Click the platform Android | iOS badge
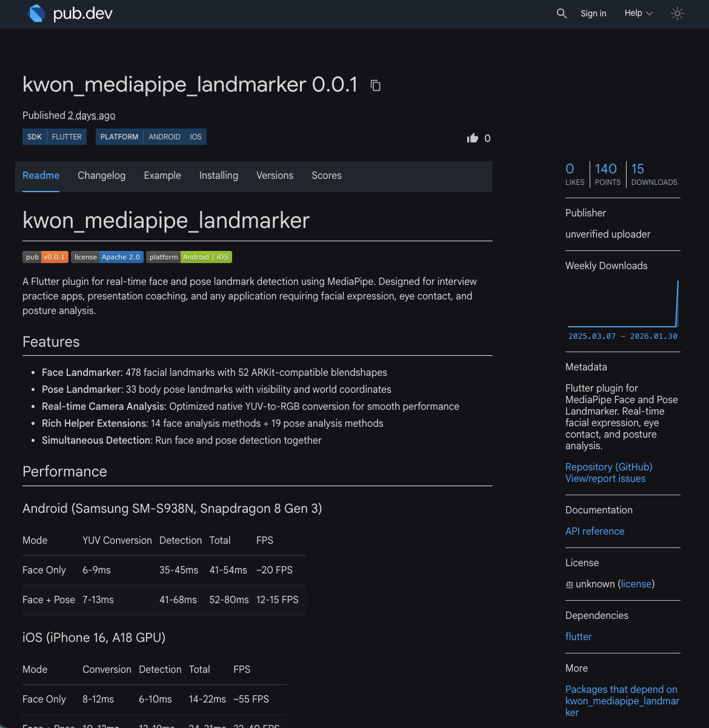The image size is (709, 728). (189, 257)
